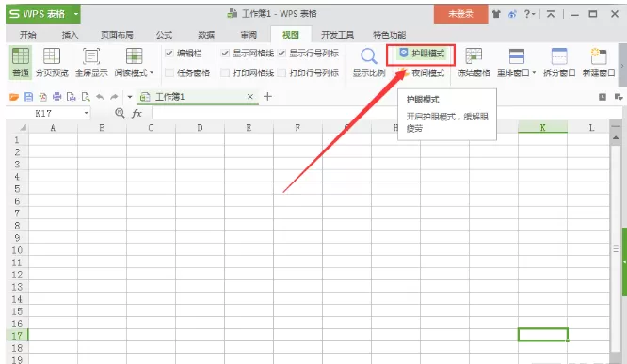Open the quick access toolbar customize arrow
Screen dimensions: 627x364
point(130,97)
